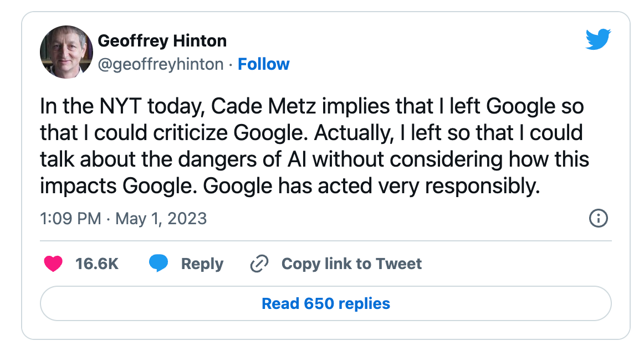Like the tweet with the heart icon

pos(53,264)
